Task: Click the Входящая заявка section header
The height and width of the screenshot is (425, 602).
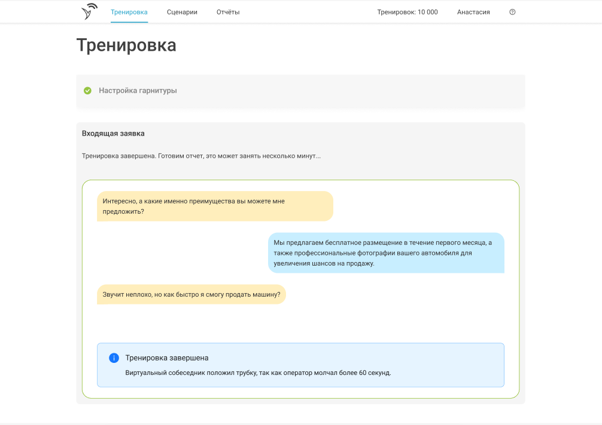Action: click(x=113, y=133)
